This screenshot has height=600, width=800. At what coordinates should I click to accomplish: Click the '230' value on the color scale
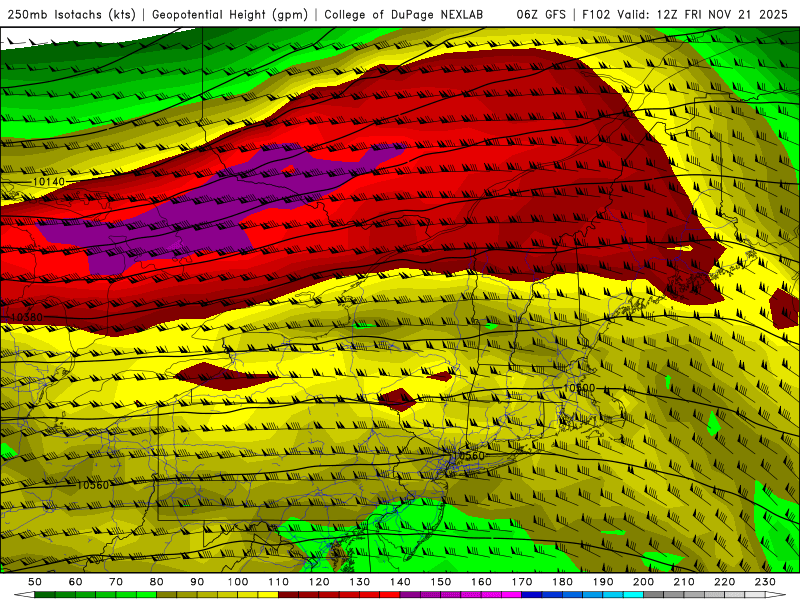click(x=765, y=582)
